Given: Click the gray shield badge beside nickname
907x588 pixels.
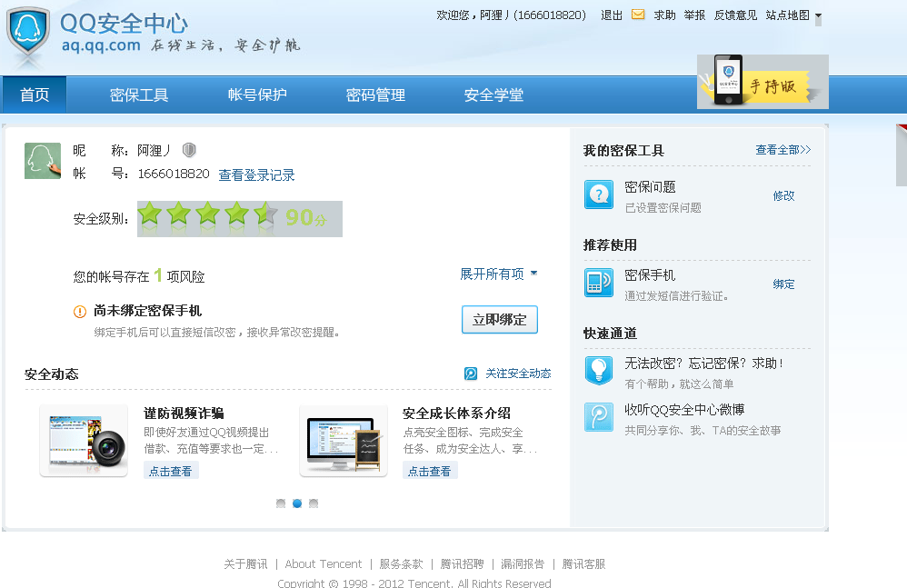Looking at the screenshot, I should tap(189, 150).
